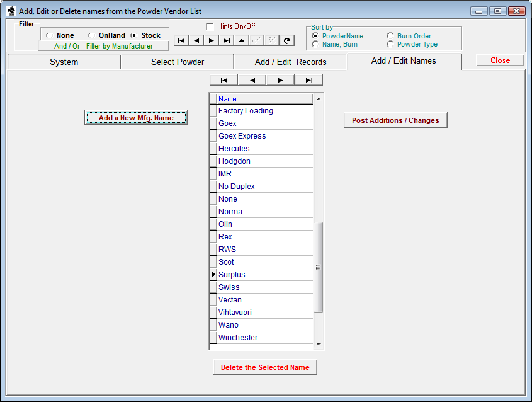Jump to last name in list navigator
532x402 pixels.
pos(308,80)
